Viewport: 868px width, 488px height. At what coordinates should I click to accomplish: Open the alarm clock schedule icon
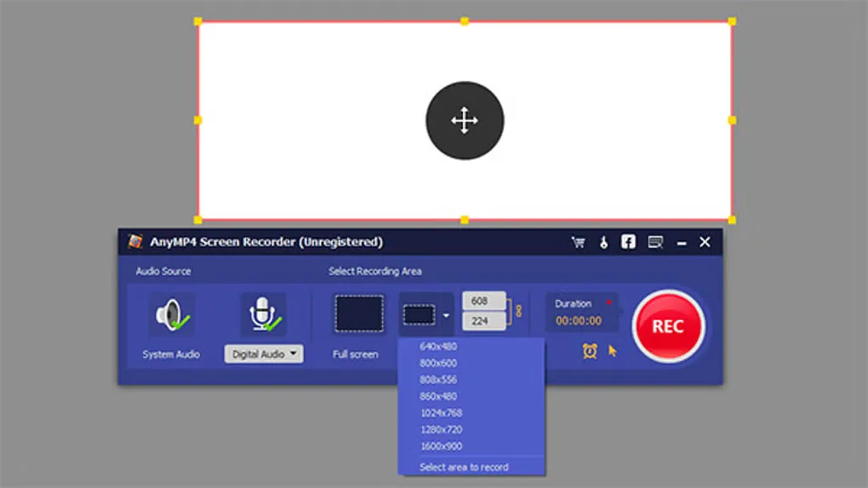click(x=590, y=351)
